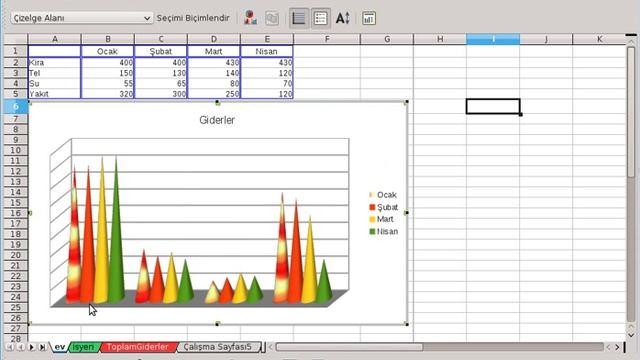Go to first sheet navigation arrow
Screen dimensions: 640x360
(10, 347)
